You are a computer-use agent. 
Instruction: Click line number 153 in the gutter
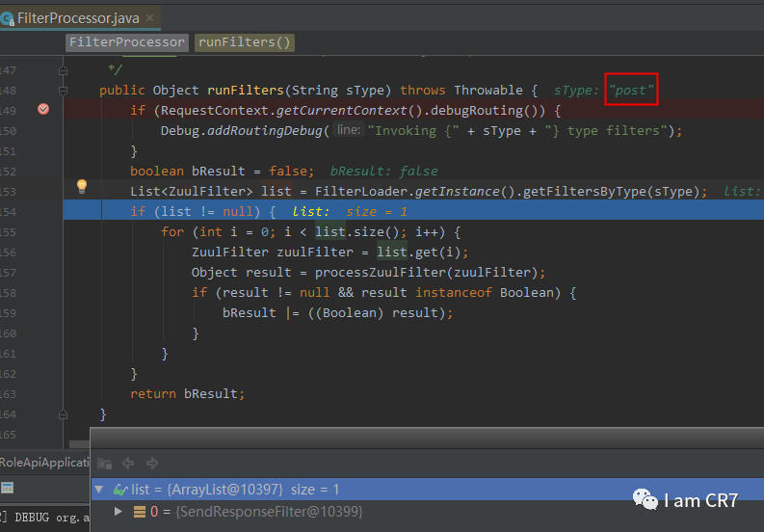(9, 192)
